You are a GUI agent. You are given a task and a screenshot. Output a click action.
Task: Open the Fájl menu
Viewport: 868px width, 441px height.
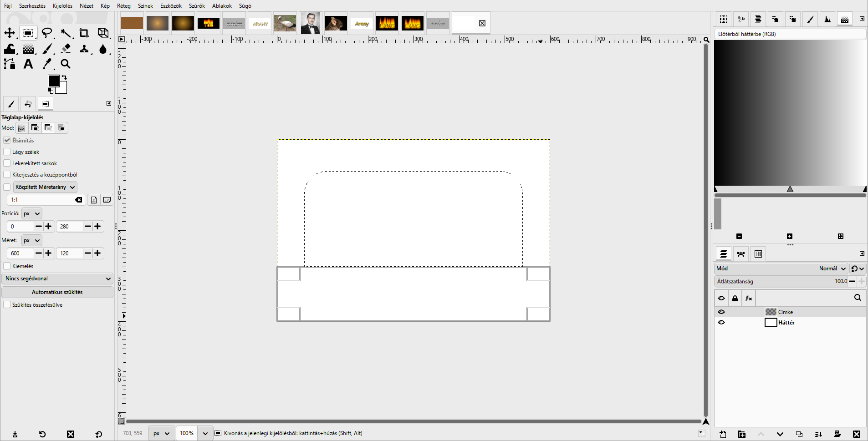(8, 6)
